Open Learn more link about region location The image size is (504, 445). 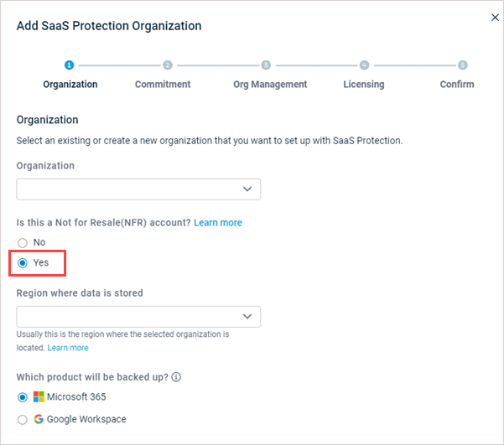[68, 348]
